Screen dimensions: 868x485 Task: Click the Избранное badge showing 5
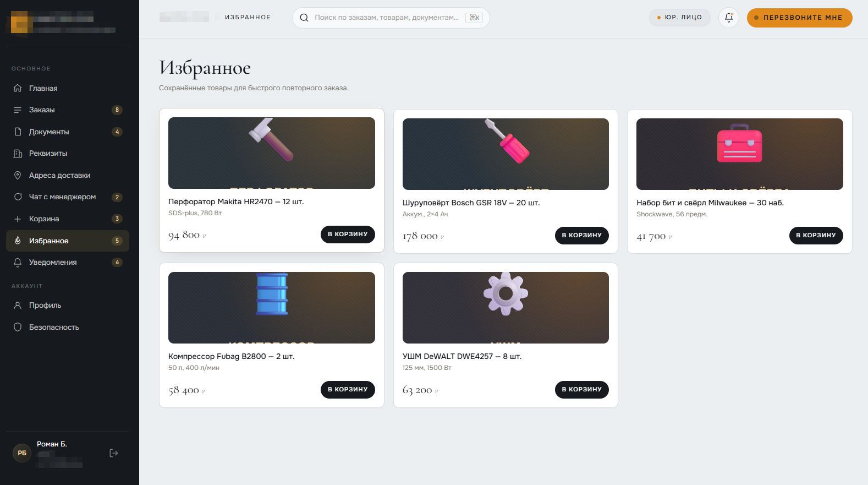117,241
